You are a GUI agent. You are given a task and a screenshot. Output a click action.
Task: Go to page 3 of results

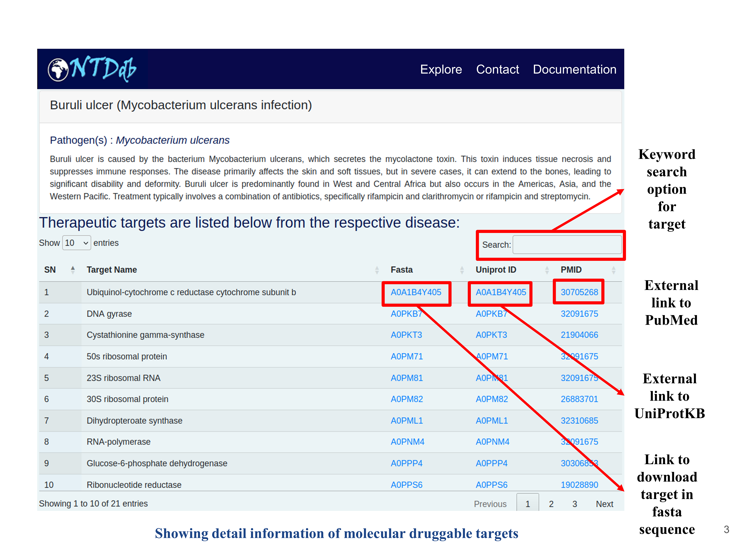[574, 504]
